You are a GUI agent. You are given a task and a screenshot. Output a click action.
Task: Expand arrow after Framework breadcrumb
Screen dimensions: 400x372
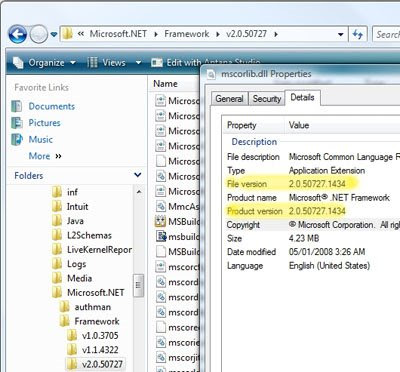[x=218, y=34]
